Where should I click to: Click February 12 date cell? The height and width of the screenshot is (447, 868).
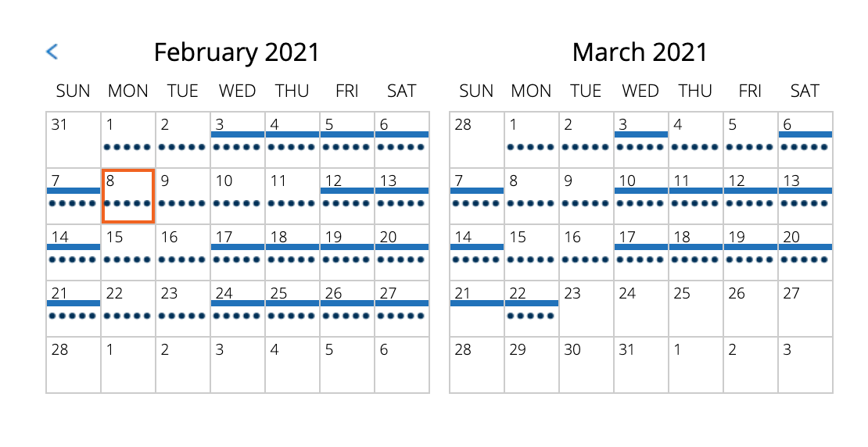click(347, 195)
